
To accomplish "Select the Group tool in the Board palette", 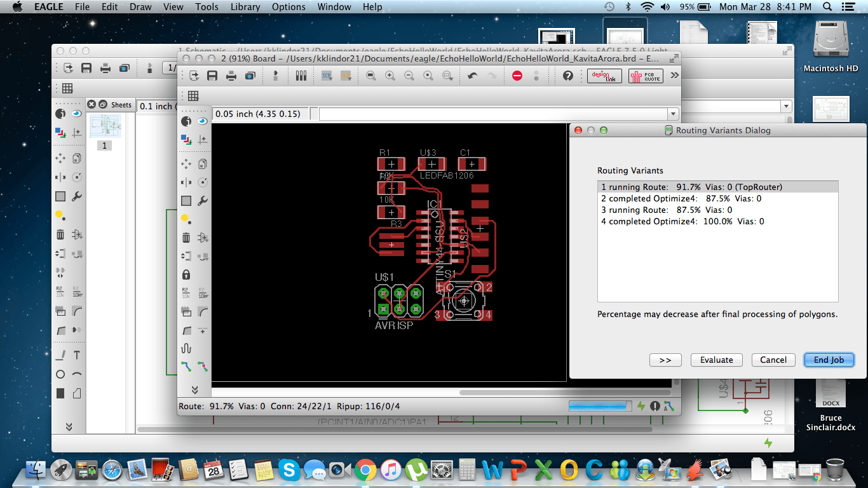I will click(x=186, y=201).
